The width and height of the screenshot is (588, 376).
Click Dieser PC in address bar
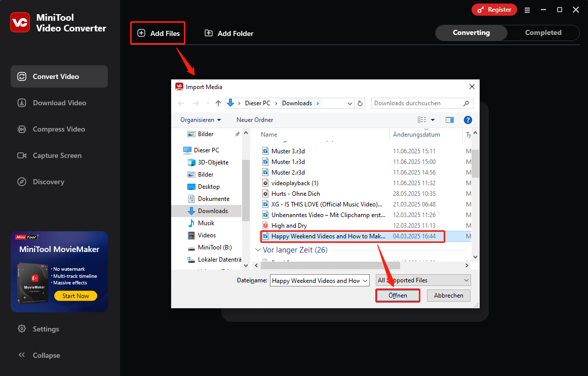tap(258, 103)
